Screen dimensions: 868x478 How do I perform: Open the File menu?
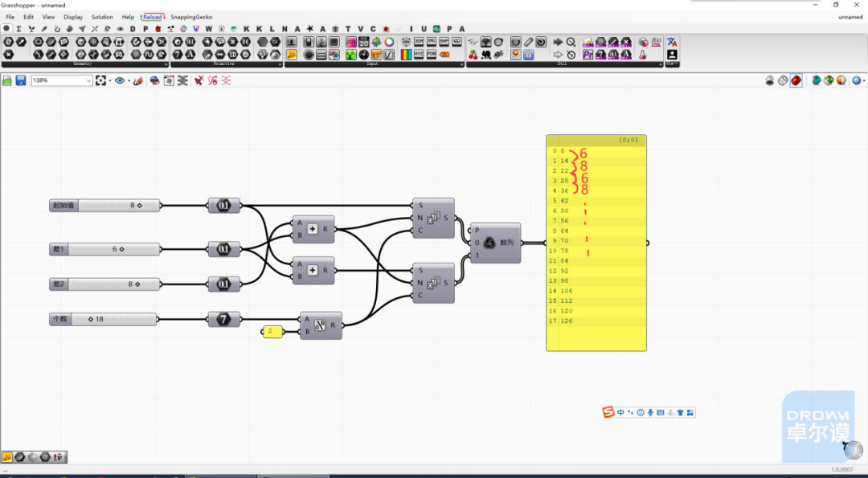(x=10, y=17)
